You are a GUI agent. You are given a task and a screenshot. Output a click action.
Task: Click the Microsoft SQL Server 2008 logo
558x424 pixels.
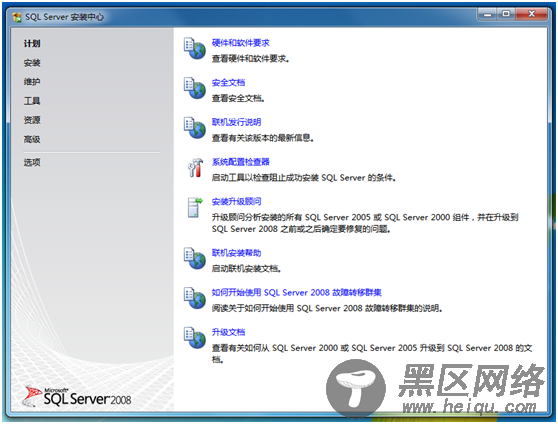77,397
